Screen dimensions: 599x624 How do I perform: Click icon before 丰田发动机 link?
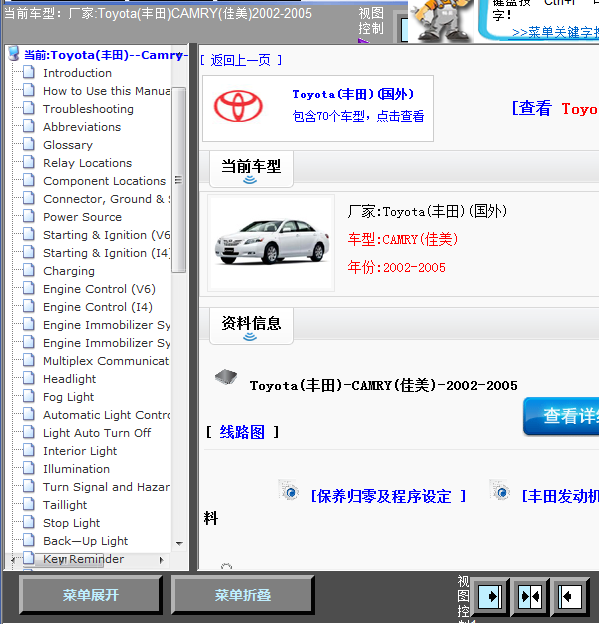501,491
